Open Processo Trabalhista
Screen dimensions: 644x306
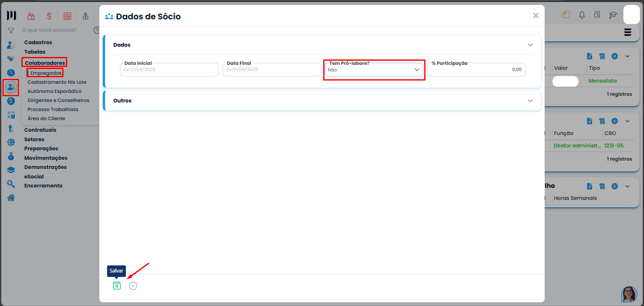click(x=53, y=109)
